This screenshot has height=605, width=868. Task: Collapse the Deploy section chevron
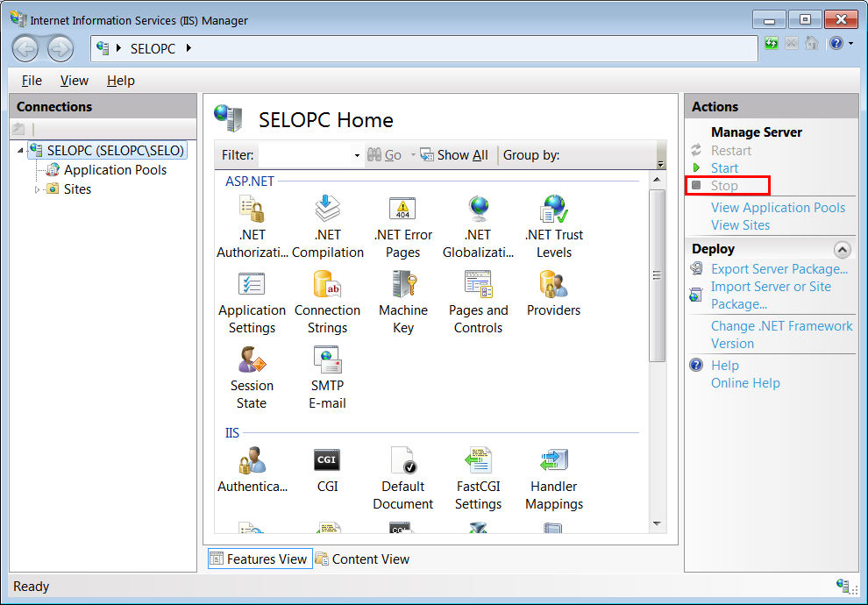[x=842, y=250]
